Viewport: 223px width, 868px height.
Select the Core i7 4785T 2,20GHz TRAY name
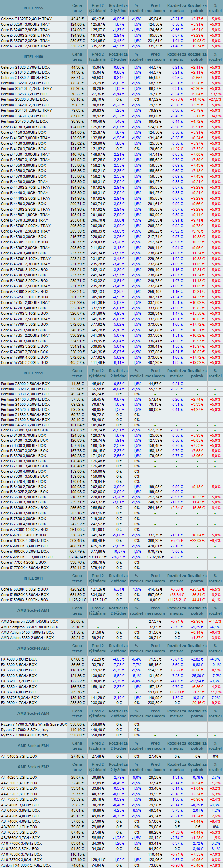coord(25,335)
